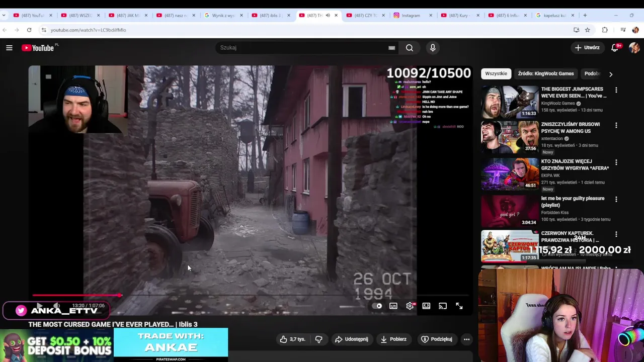The image size is (644, 362).
Task: Click the video title THE MOST CURSED GAME
Action: point(113,324)
